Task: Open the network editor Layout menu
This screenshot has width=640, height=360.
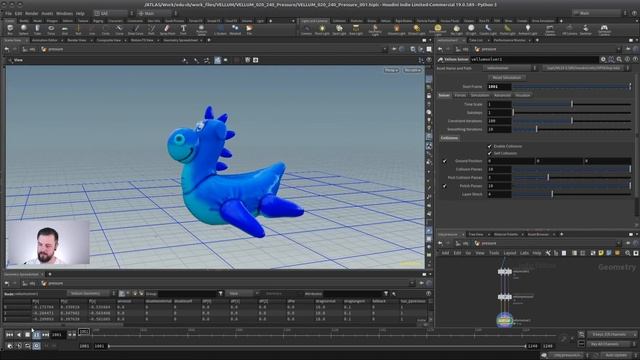Action: 509,253
